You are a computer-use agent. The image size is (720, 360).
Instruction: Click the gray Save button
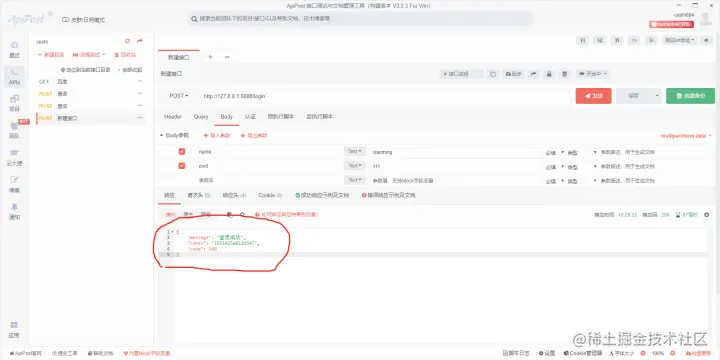click(x=634, y=96)
